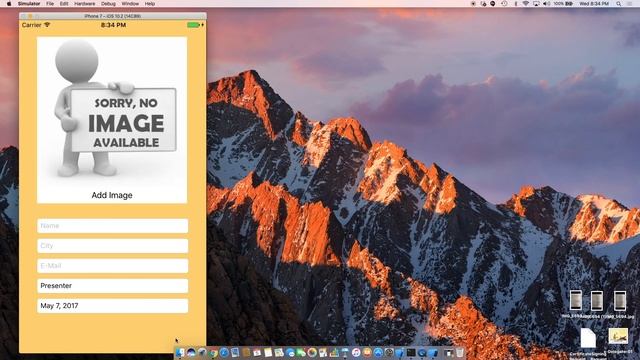Open Safari from the Dock
Viewport: 640px width, 360px height.
click(224, 352)
